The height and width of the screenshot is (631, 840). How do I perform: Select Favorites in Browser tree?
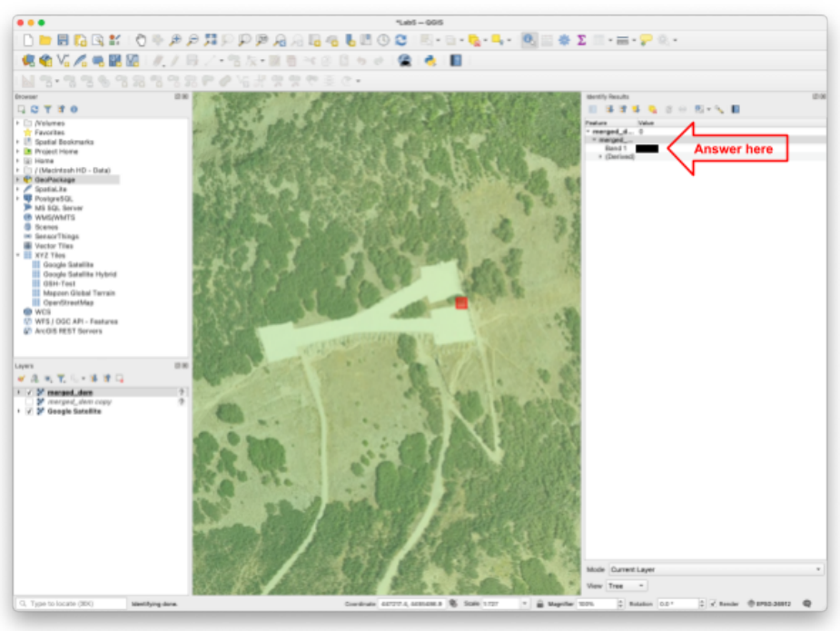point(49,133)
